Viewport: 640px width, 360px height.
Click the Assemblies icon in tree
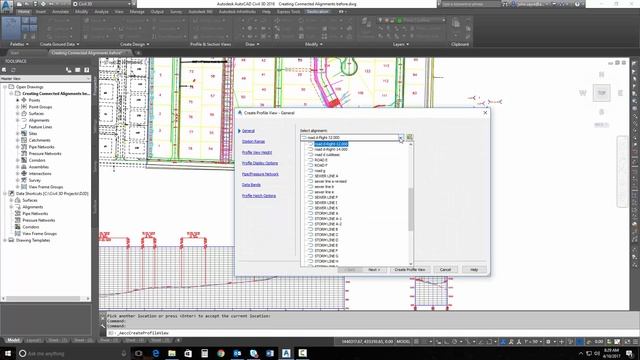24,167
